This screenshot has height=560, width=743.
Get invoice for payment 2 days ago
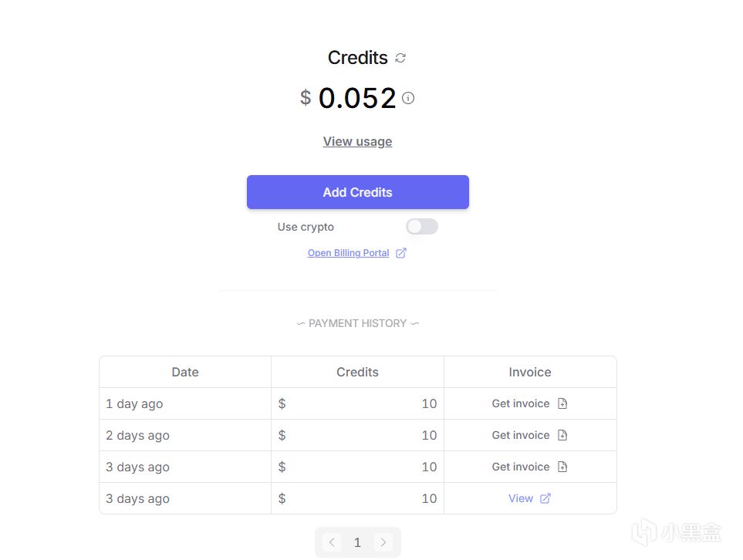pyautogui.click(x=521, y=435)
